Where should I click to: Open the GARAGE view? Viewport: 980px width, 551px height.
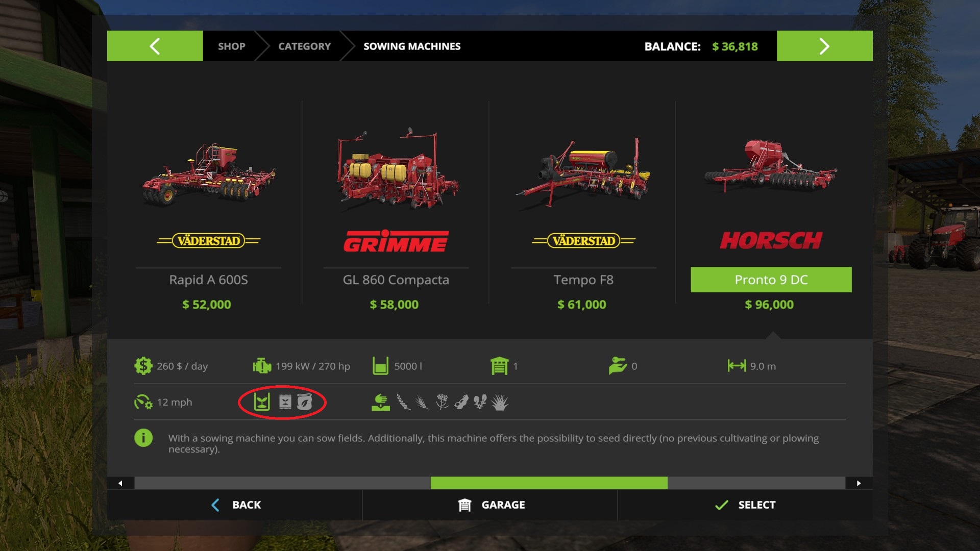[x=490, y=505]
